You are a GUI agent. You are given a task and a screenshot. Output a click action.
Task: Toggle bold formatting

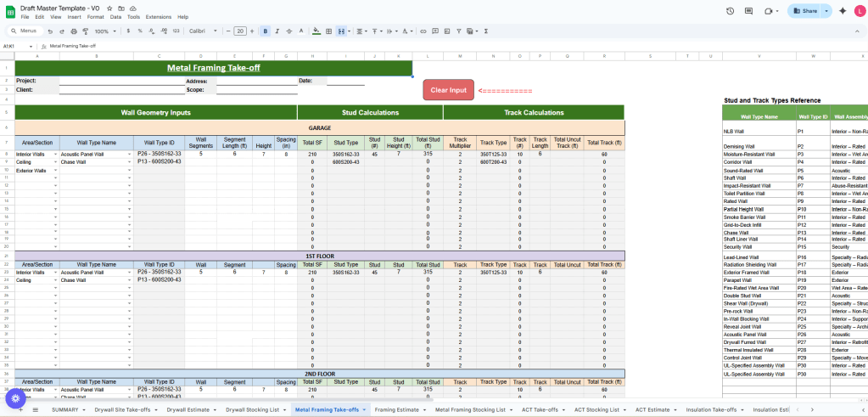(x=266, y=31)
